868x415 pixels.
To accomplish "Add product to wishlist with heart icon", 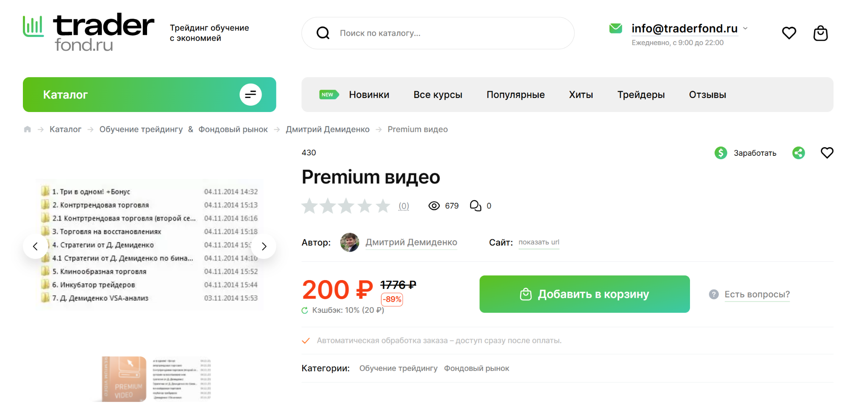I will [x=827, y=153].
